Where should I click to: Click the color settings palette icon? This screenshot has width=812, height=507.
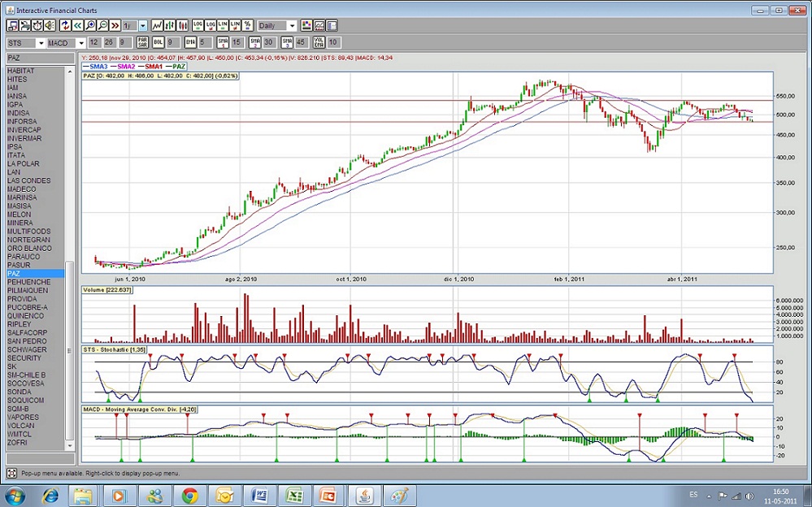point(306,25)
